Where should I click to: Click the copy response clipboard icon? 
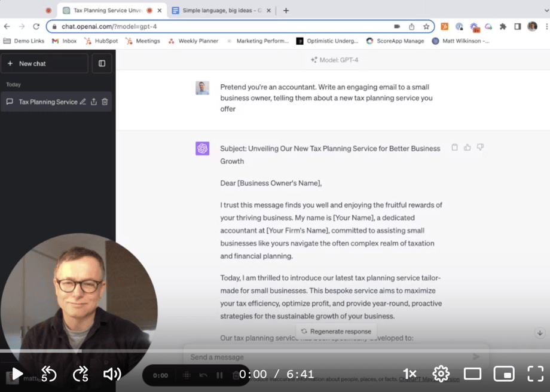[x=454, y=148]
